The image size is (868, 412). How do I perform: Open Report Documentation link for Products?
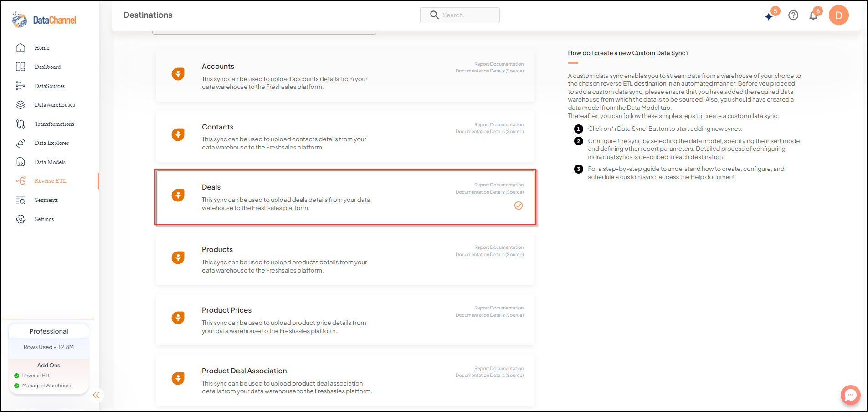click(499, 247)
